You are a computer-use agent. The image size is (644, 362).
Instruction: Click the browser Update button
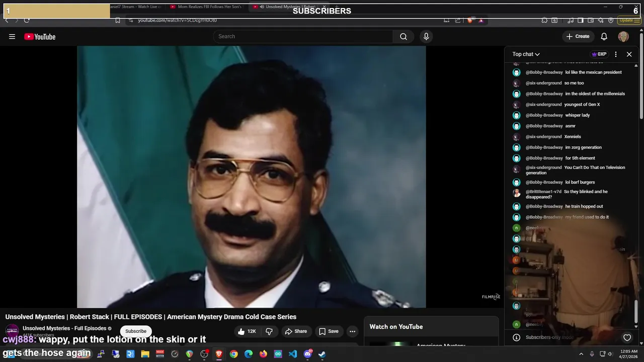[x=628, y=20]
